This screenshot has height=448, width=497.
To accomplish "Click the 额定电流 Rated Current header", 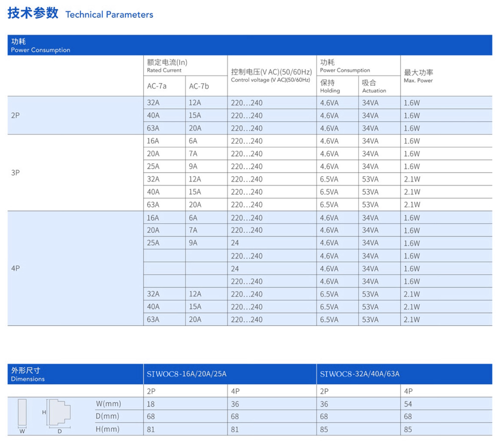I will point(167,66).
